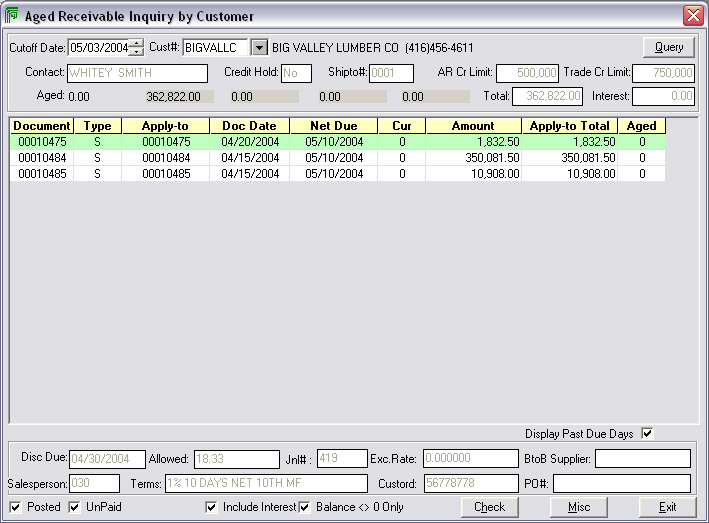Viewport: 709px width, 523px height.
Task: Increase the Cutoff Date with up spinner
Action: (x=136, y=43)
